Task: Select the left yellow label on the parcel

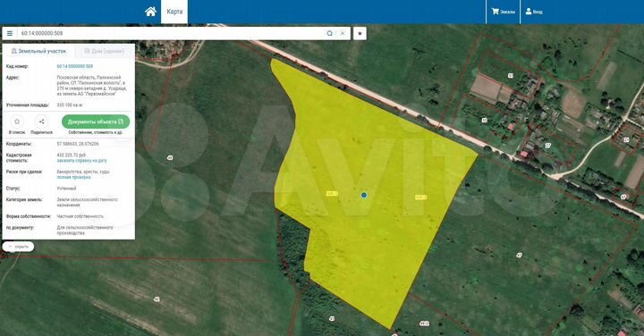Action: click(x=332, y=193)
